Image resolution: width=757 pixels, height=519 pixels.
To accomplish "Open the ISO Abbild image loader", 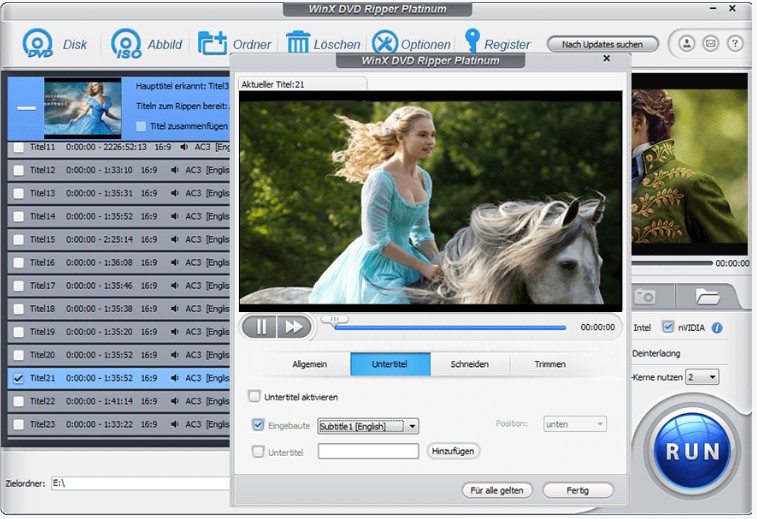I will (126, 44).
